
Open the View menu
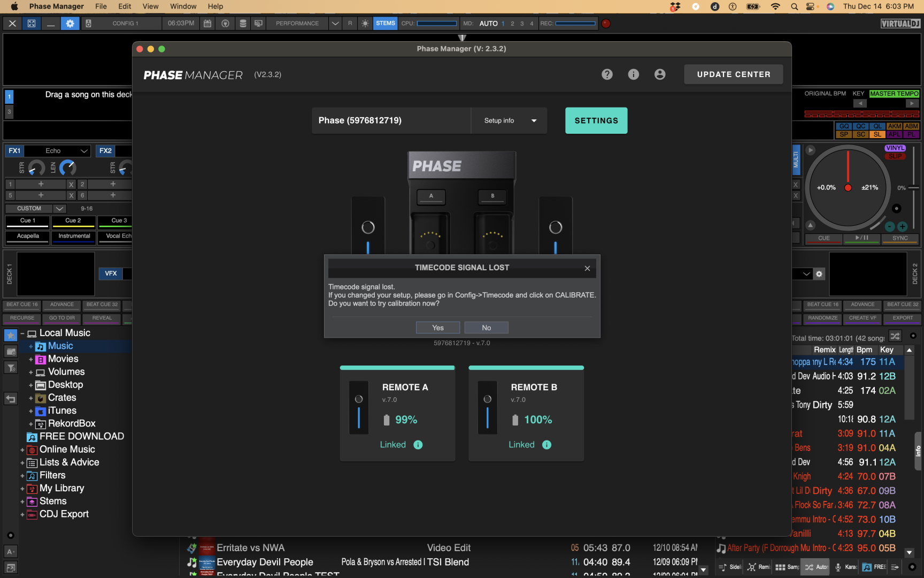pyautogui.click(x=150, y=6)
